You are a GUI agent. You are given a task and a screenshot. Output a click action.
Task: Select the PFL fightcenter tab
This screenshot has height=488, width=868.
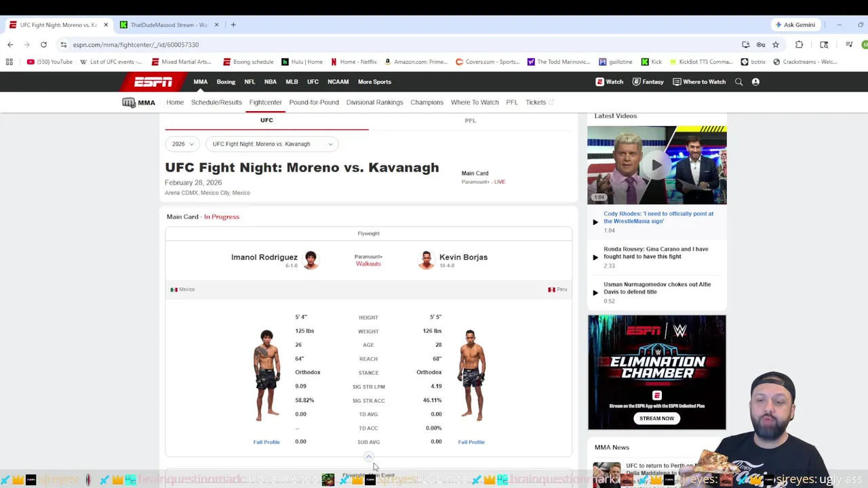pyautogui.click(x=470, y=121)
